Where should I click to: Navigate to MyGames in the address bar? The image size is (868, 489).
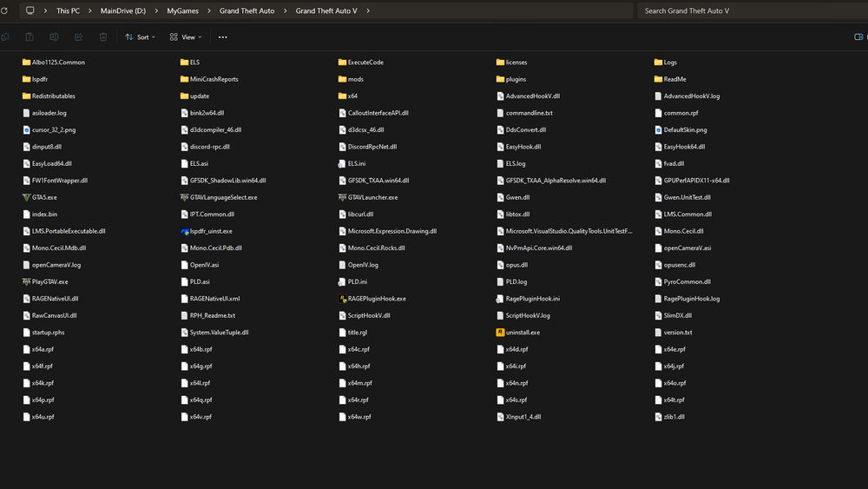coord(182,11)
